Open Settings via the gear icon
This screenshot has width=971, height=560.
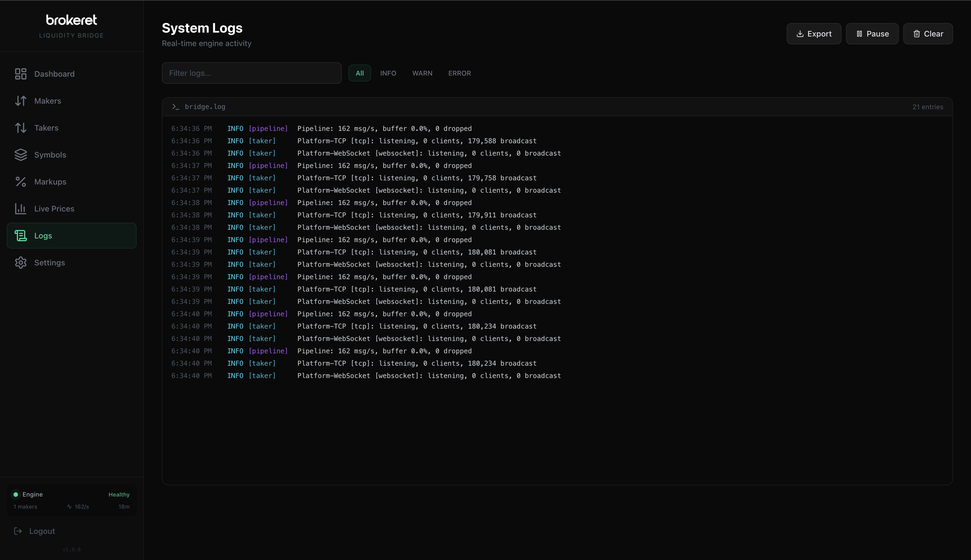[x=21, y=263]
